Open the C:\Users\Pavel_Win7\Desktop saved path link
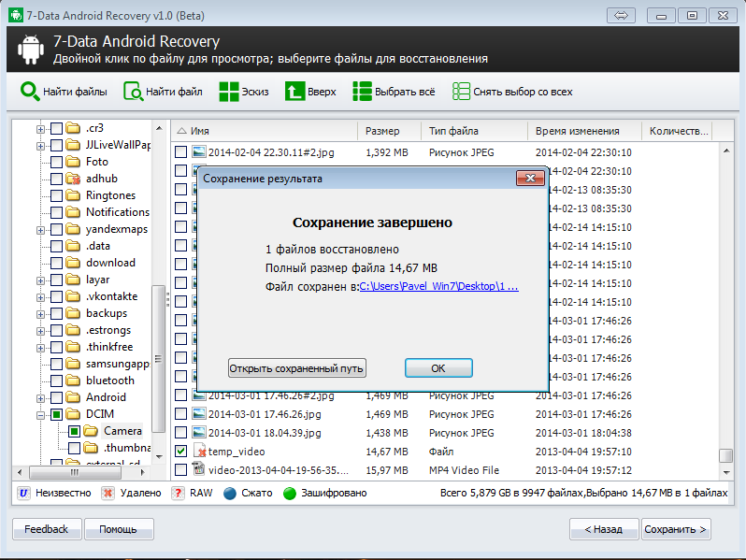Image resolution: width=746 pixels, height=560 pixels. pyautogui.click(x=438, y=286)
